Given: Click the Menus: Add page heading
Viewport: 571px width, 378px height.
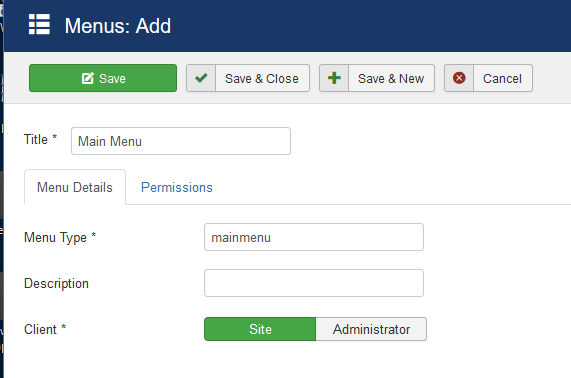Looking at the screenshot, I should click(x=118, y=26).
